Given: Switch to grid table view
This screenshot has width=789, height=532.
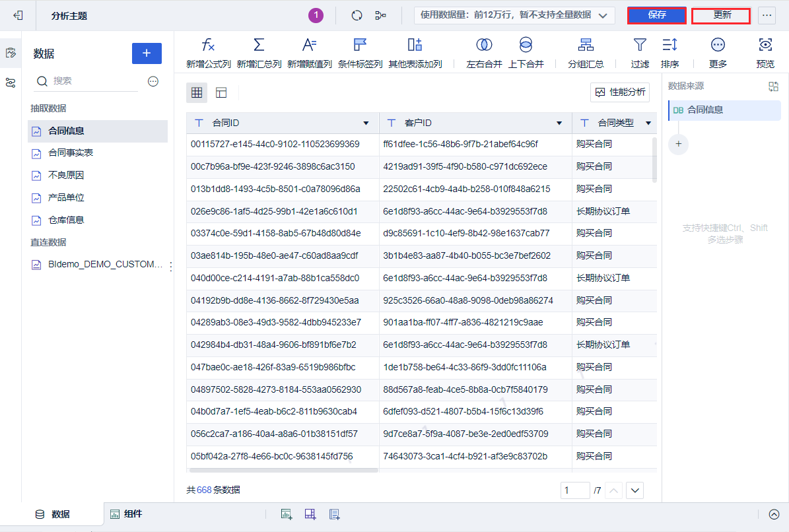Looking at the screenshot, I should 197,92.
